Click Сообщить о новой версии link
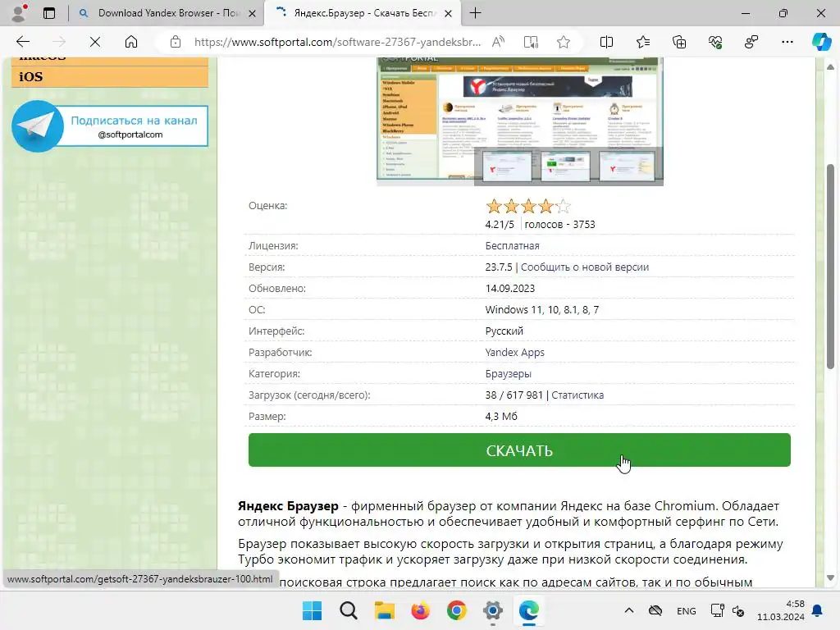840x630 pixels. (584, 267)
